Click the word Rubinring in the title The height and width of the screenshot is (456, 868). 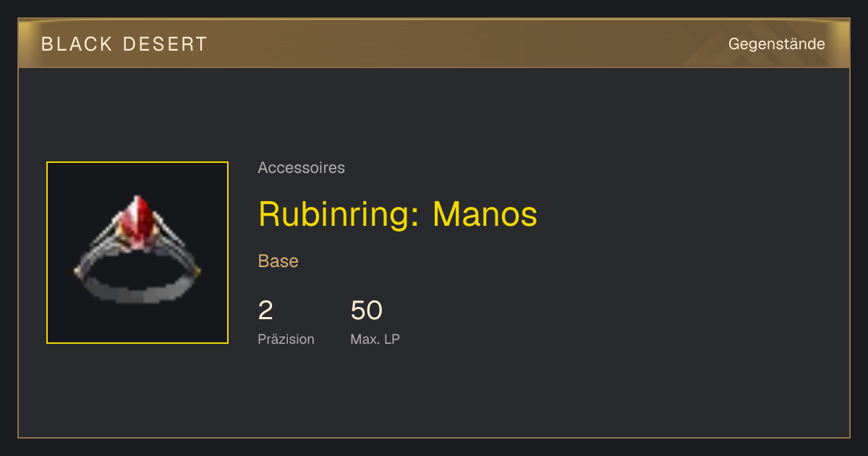coord(334,214)
